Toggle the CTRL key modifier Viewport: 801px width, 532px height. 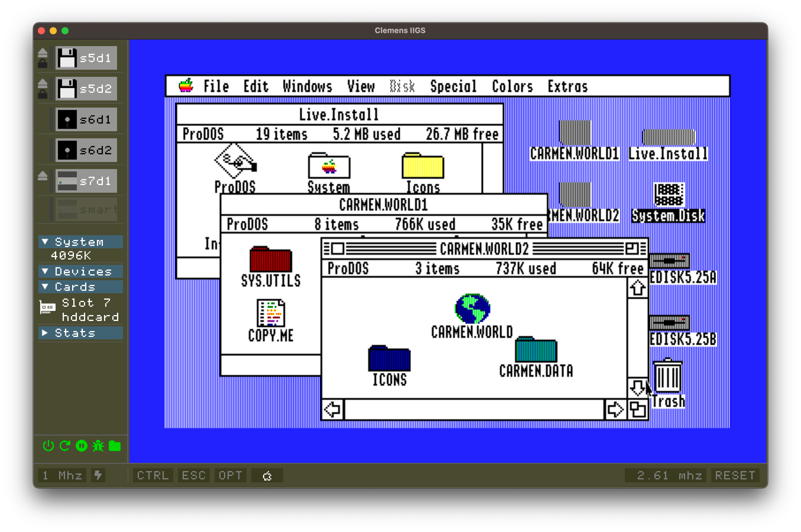coord(153,475)
